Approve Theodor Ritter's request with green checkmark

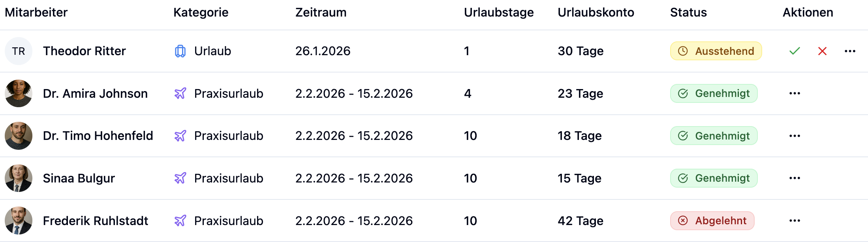click(x=795, y=51)
